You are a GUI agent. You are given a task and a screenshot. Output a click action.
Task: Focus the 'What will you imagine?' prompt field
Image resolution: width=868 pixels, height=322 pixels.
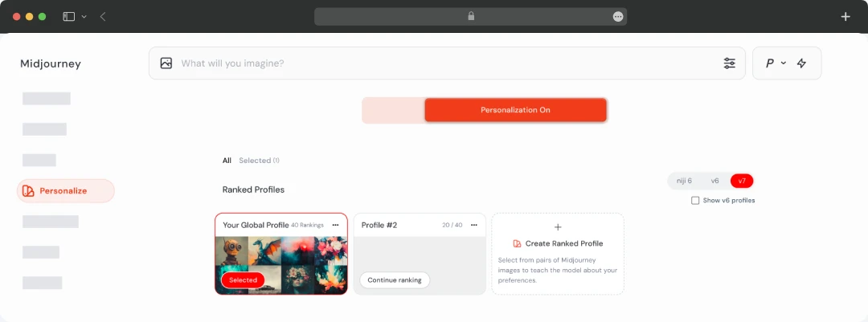click(x=448, y=63)
